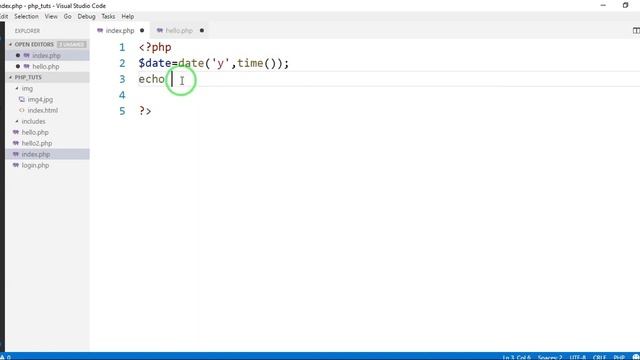Click the <?php opening tag on line 1
The width and height of the screenshot is (640, 360).
click(x=155, y=47)
